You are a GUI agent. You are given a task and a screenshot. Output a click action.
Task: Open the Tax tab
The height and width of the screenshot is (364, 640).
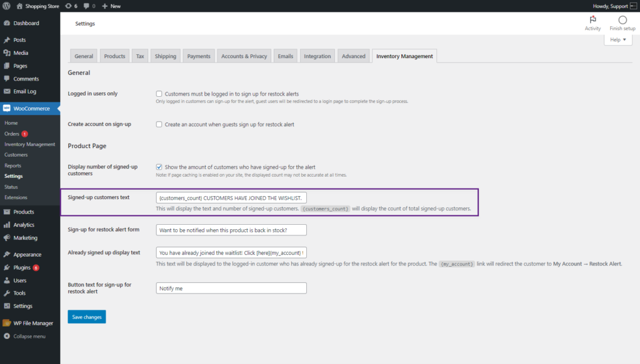tap(140, 56)
